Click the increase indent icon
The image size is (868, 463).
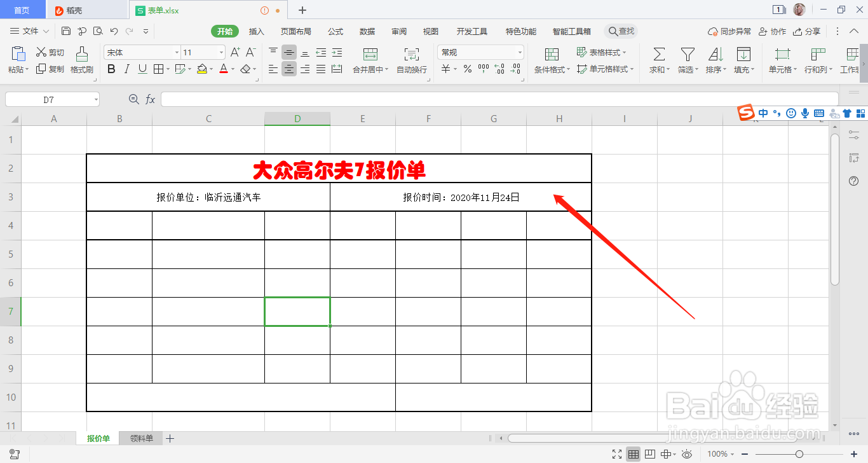tap(337, 52)
